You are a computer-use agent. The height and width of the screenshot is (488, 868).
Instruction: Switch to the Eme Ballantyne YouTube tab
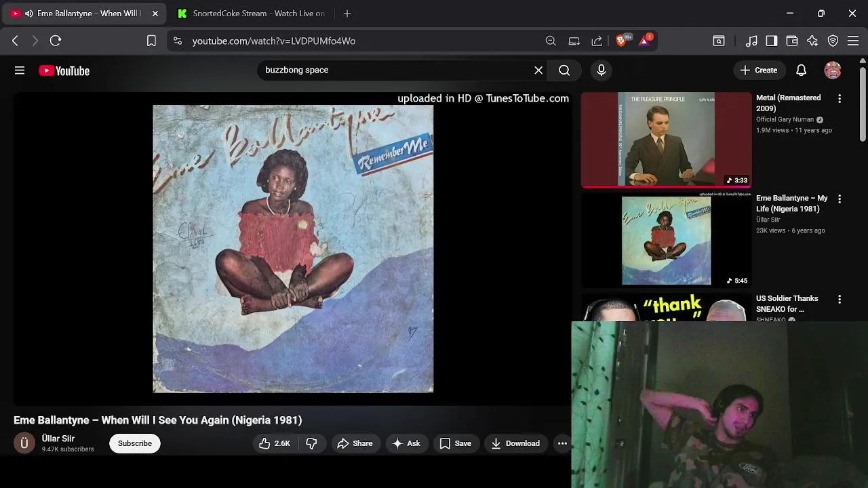(84, 14)
